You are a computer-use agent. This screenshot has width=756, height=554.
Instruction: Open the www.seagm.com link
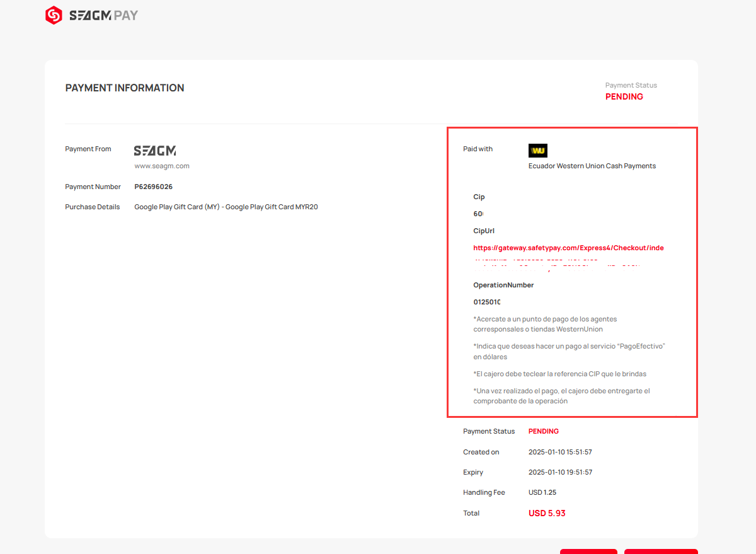[162, 166]
